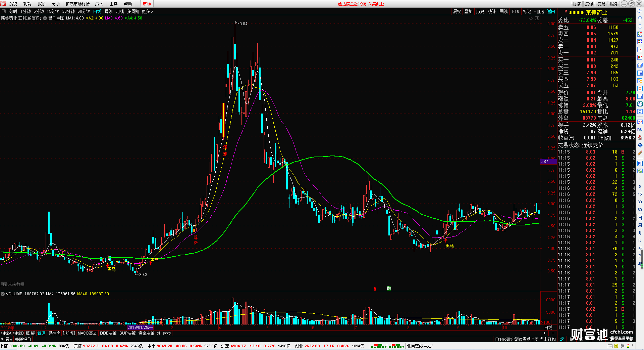Image resolution: width=644 pixels, height=350 pixels.
Task: Switch to 30-minute period in right sidebar
Action: click(640, 202)
